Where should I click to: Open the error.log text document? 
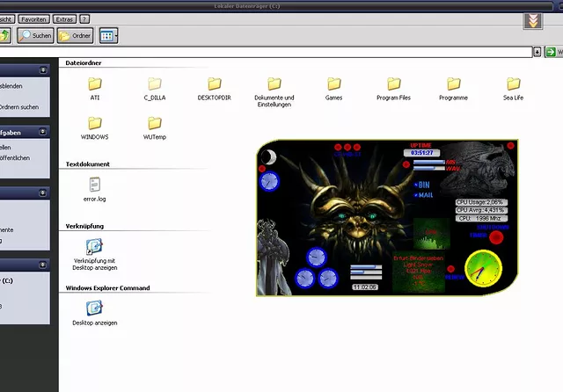[95, 185]
